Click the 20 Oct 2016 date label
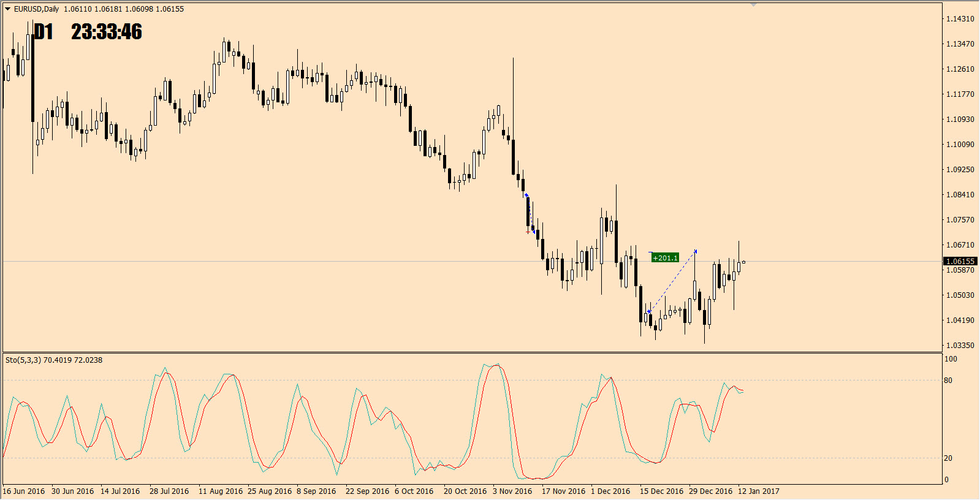Image resolution: width=980 pixels, height=500 pixels. pyautogui.click(x=465, y=491)
